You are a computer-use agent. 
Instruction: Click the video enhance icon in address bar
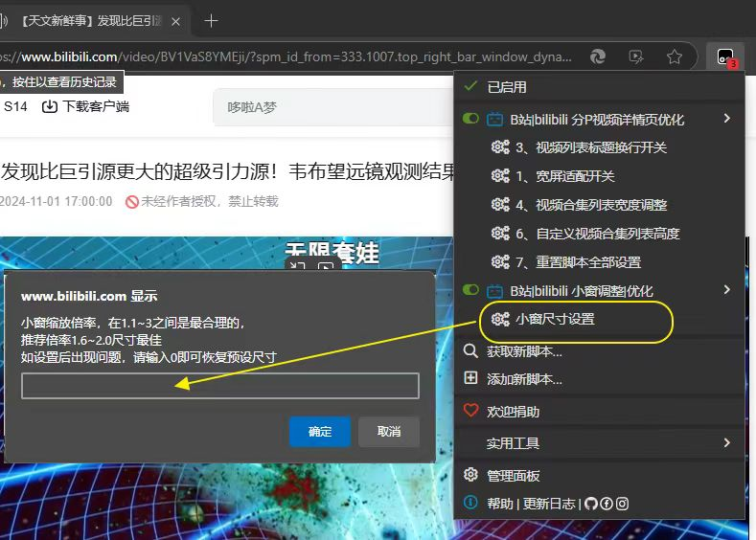636,56
